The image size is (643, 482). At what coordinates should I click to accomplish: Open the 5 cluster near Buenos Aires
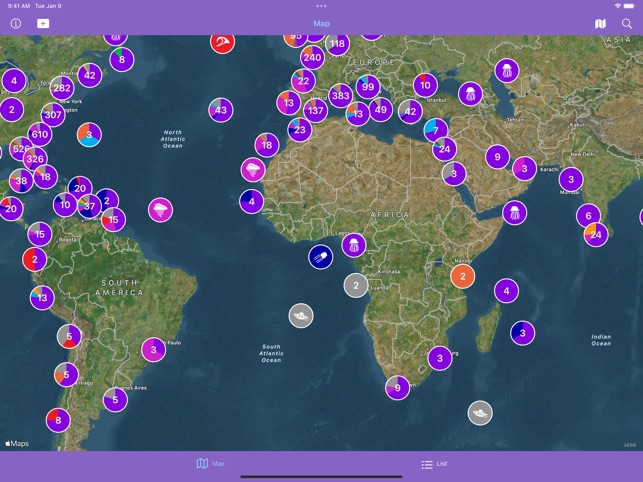[115, 400]
